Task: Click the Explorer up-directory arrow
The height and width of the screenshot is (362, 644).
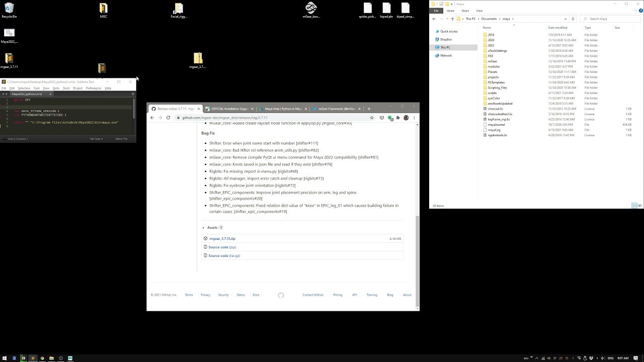Action: click(x=452, y=19)
